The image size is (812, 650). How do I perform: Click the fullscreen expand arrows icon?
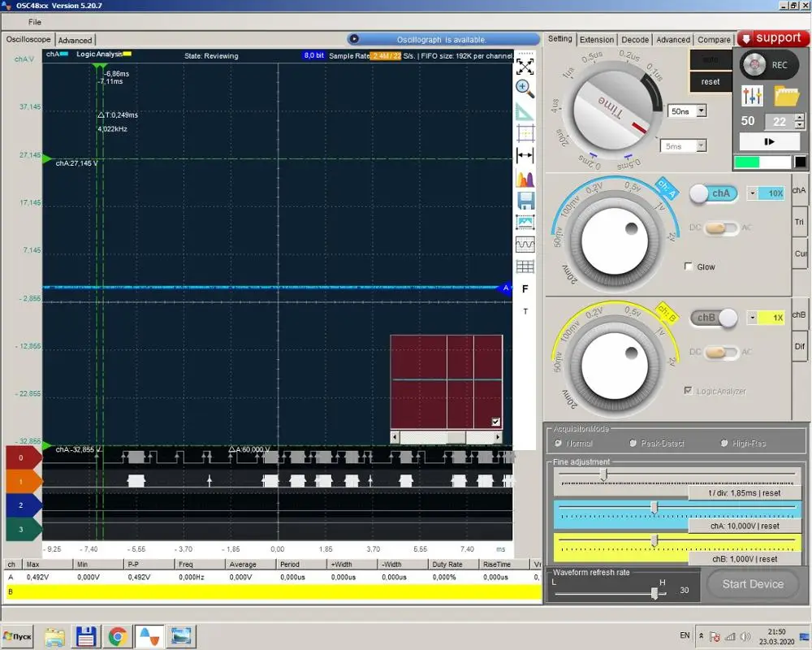(x=525, y=67)
